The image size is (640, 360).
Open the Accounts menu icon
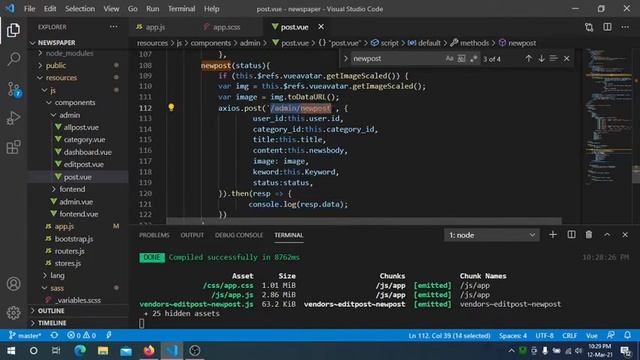tap(13, 284)
